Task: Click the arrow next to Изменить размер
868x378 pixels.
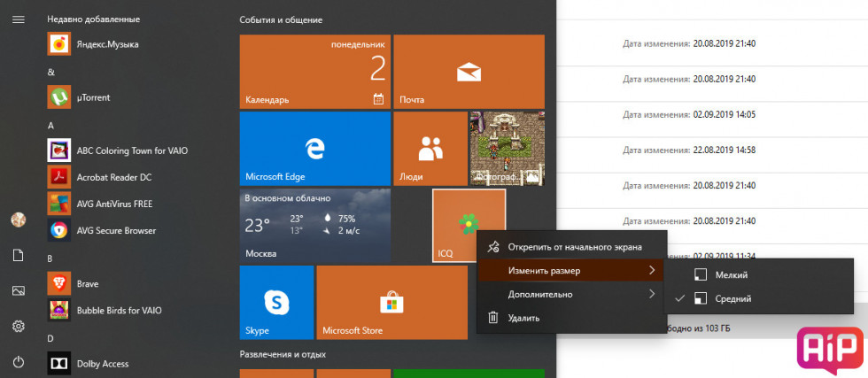Action: pos(652,271)
